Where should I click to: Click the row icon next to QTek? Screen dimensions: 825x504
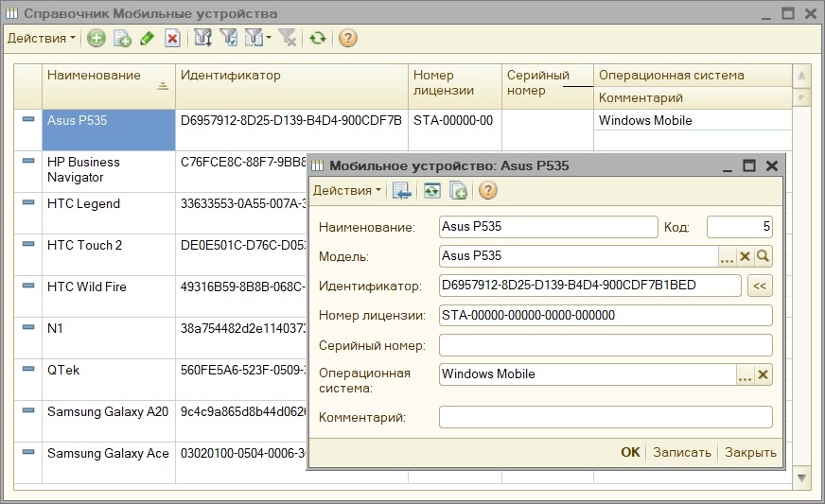click(27, 369)
